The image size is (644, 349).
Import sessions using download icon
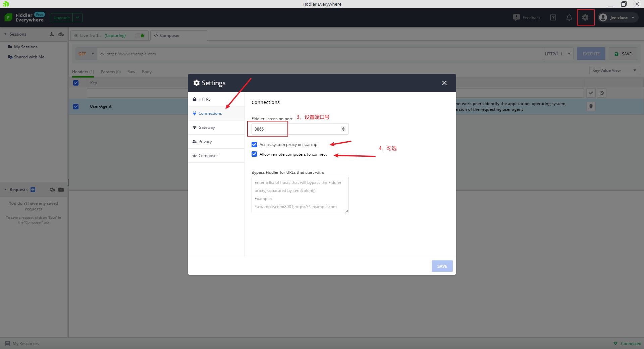pos(52,34)
